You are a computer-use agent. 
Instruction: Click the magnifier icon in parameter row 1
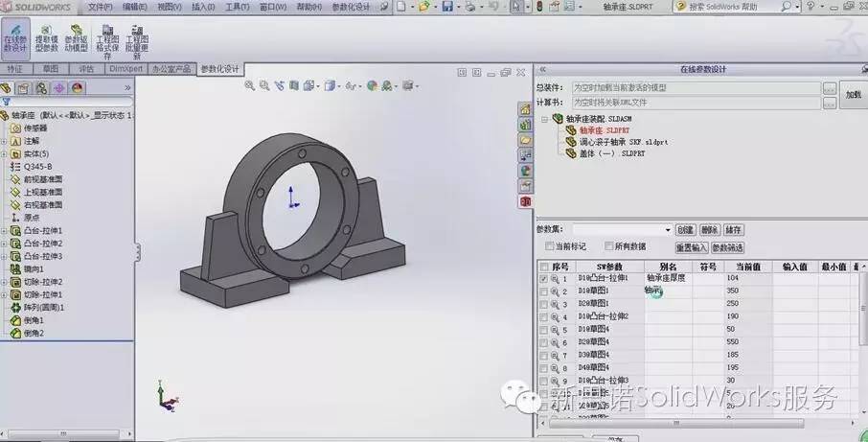(x=555, y=279)
